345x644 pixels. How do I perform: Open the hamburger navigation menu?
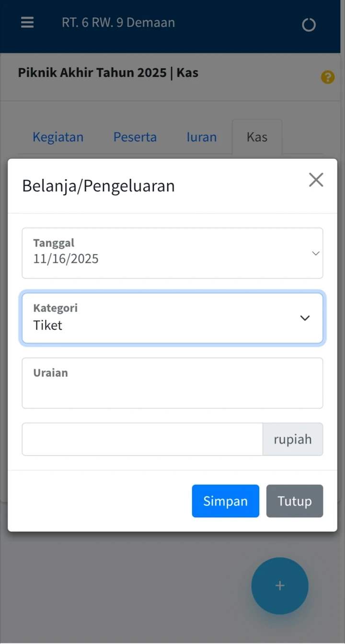[x=27, y=23]
